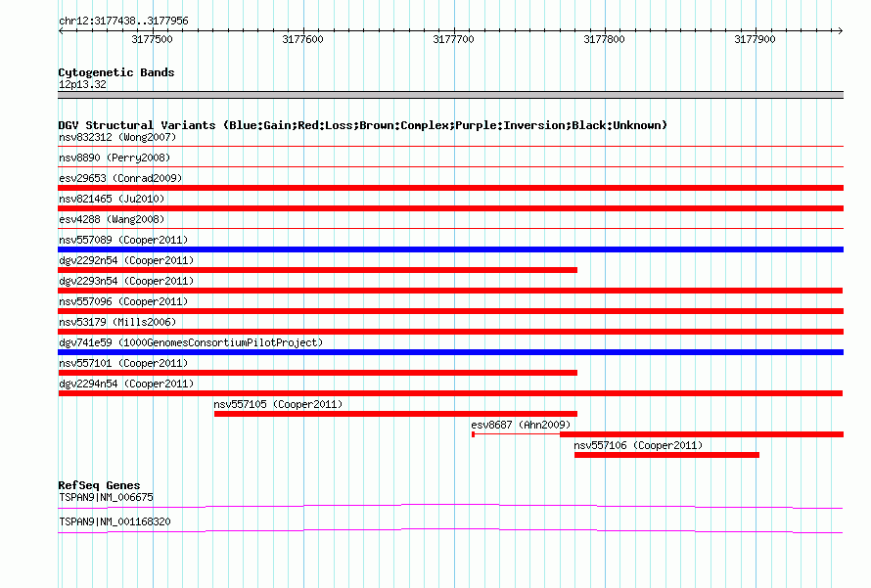The height and width of the screenshot is (588, 871).
Task: Select the RefSeq Genes track title
Action: tap(99, 485)
